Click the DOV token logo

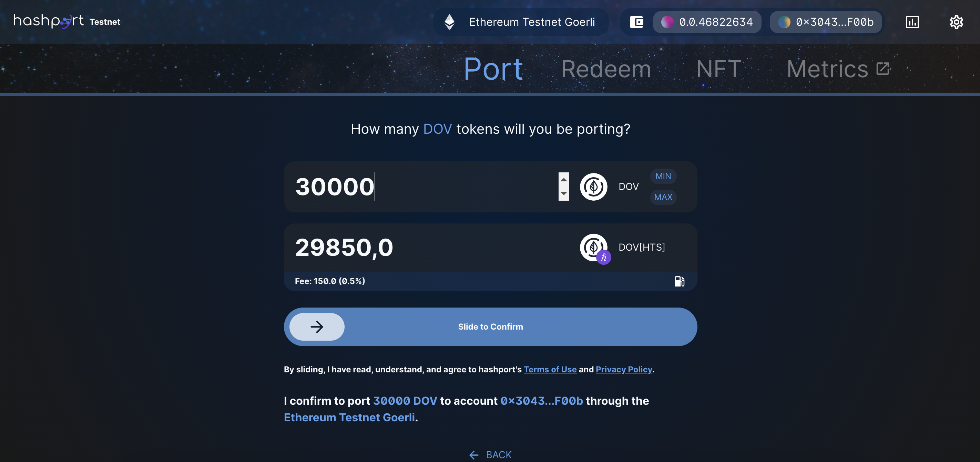(593, 187)
